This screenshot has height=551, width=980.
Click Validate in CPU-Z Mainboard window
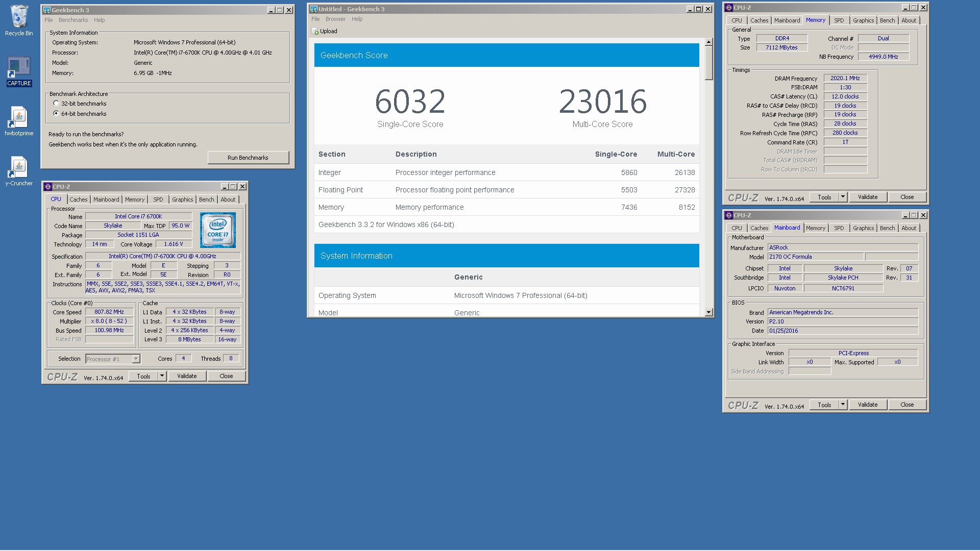point(868,405)
